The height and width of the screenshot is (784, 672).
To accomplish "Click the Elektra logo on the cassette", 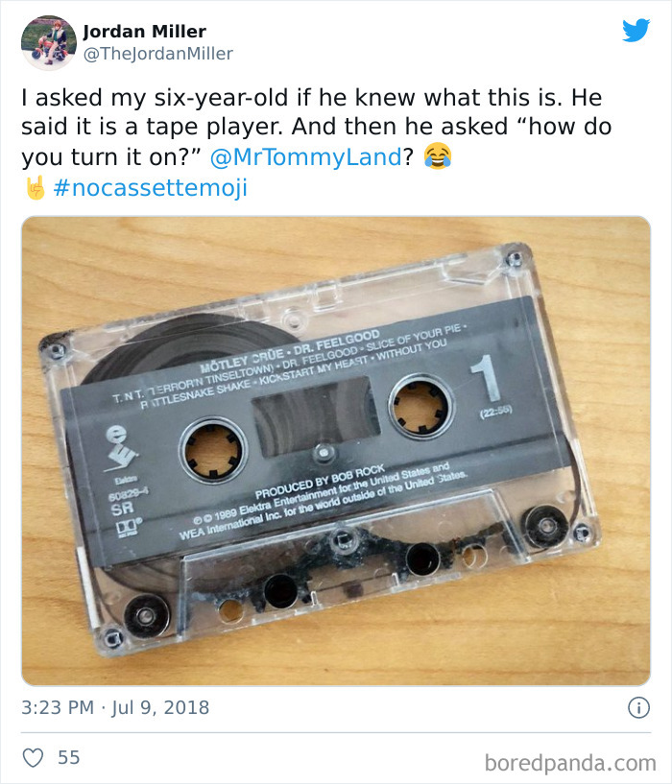I will 121,449.
